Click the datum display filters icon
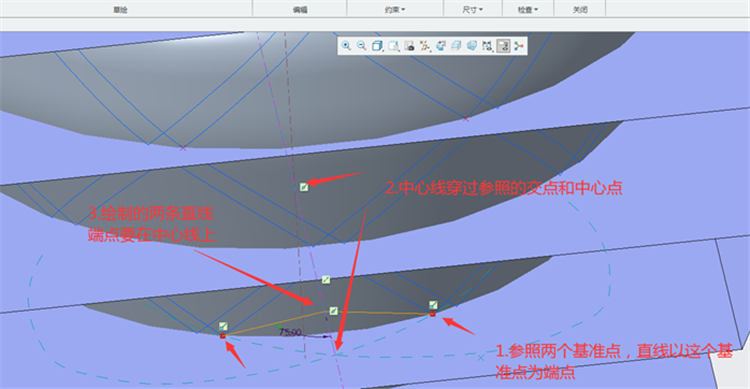 coord(424,46)
